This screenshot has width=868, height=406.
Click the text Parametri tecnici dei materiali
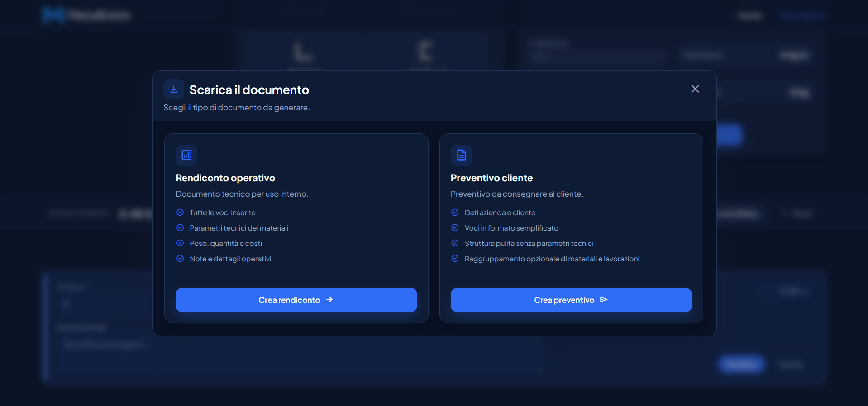point(239,228)
